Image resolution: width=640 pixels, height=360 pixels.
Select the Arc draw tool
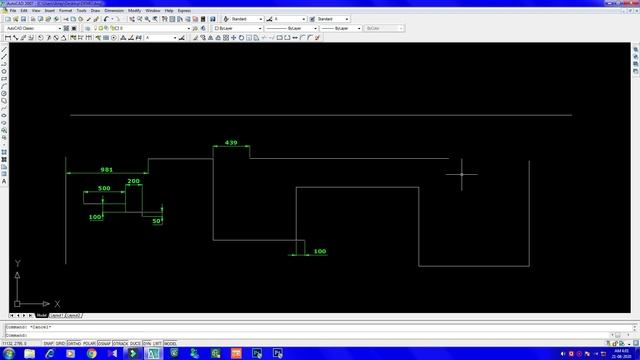[x=4, y=86]
